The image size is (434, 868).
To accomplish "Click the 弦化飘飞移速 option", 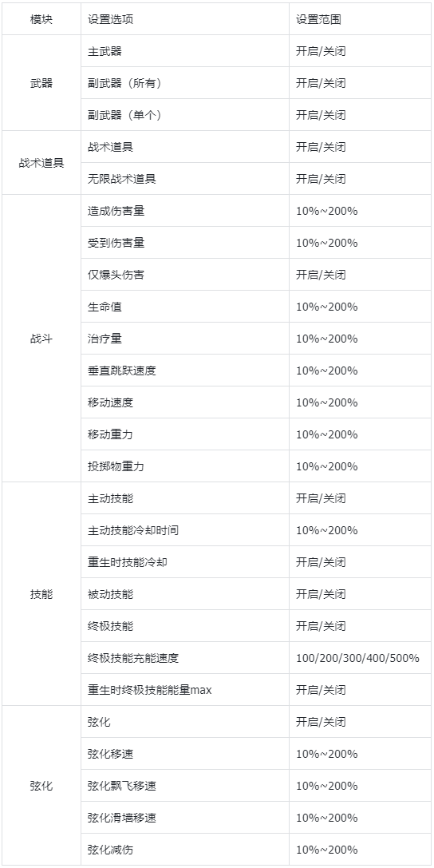I will coord(121,786).
